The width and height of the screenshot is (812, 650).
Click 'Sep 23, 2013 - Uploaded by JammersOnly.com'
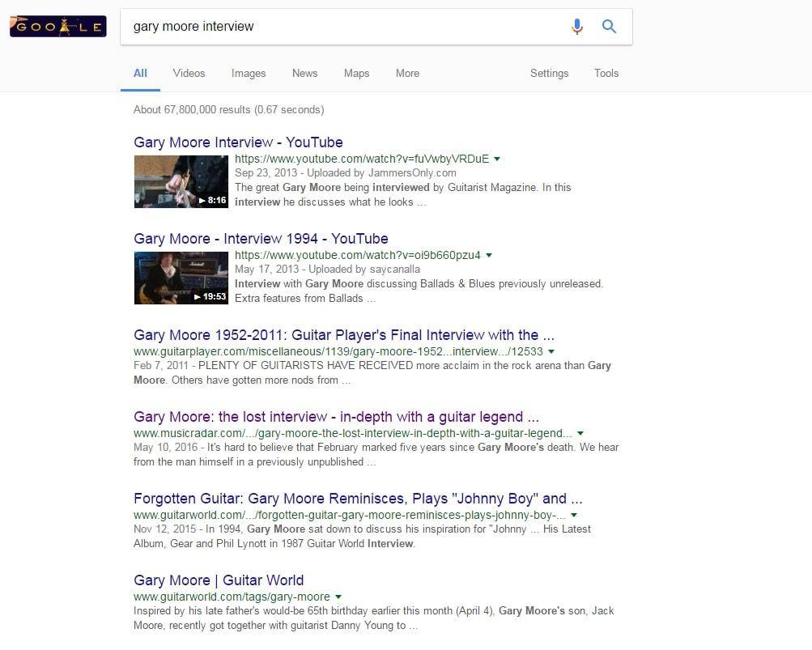pyautogui.click(x=346, y=173)
